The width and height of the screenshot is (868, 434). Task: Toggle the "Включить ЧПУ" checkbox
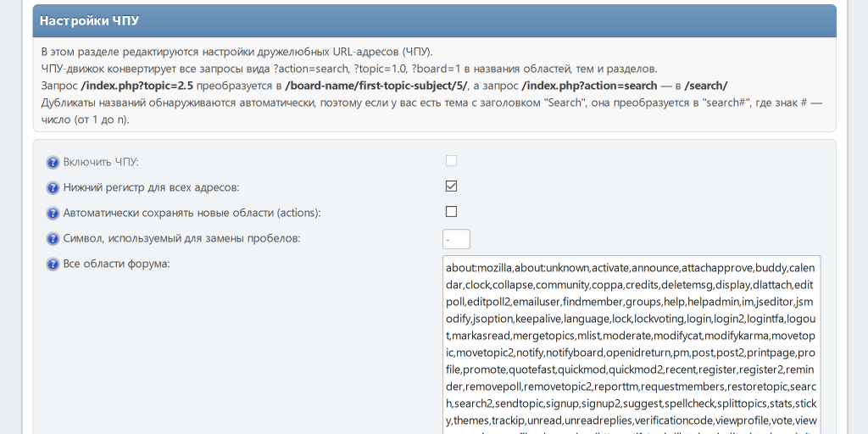[451, 160]
